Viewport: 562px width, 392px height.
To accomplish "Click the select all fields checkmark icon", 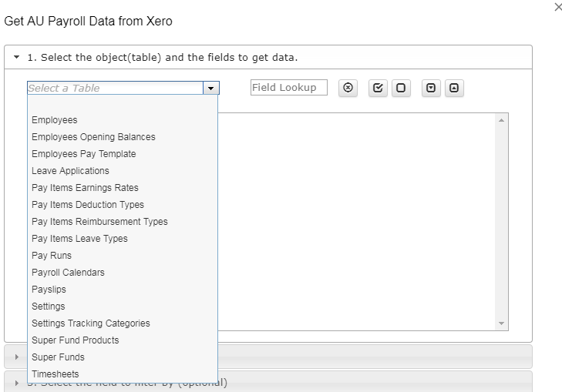I will point(377,88).
